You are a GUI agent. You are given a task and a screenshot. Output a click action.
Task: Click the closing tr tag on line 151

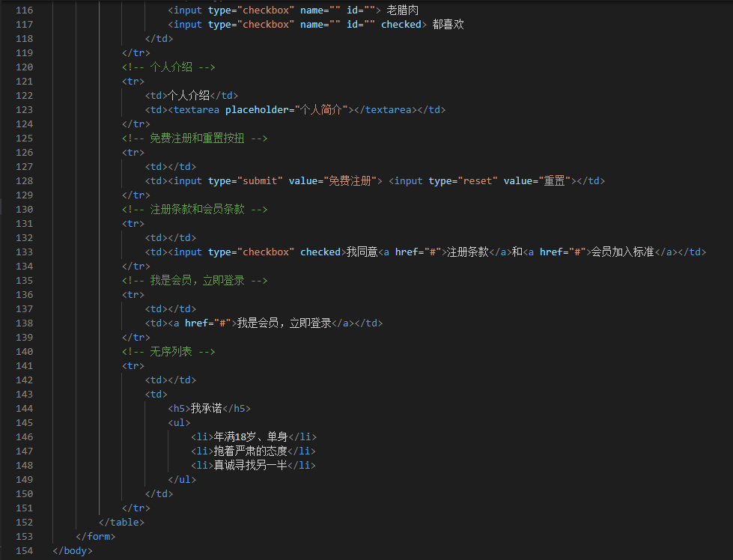[x=136, y=508]
